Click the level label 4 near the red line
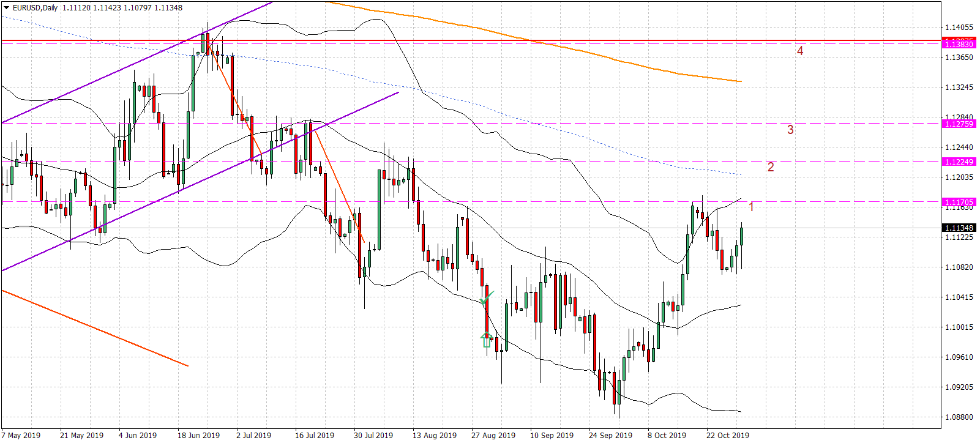 click(x=800, y=51)
